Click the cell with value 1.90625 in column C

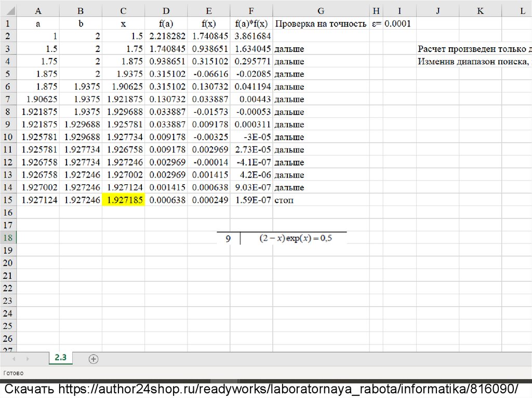(124, 87)
